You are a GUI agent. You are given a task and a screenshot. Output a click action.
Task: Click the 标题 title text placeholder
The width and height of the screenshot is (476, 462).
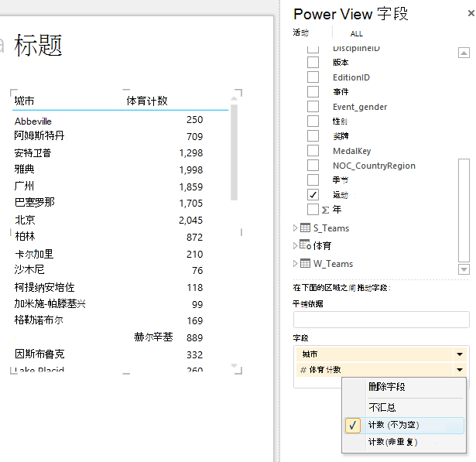click(x=38, y=45)
